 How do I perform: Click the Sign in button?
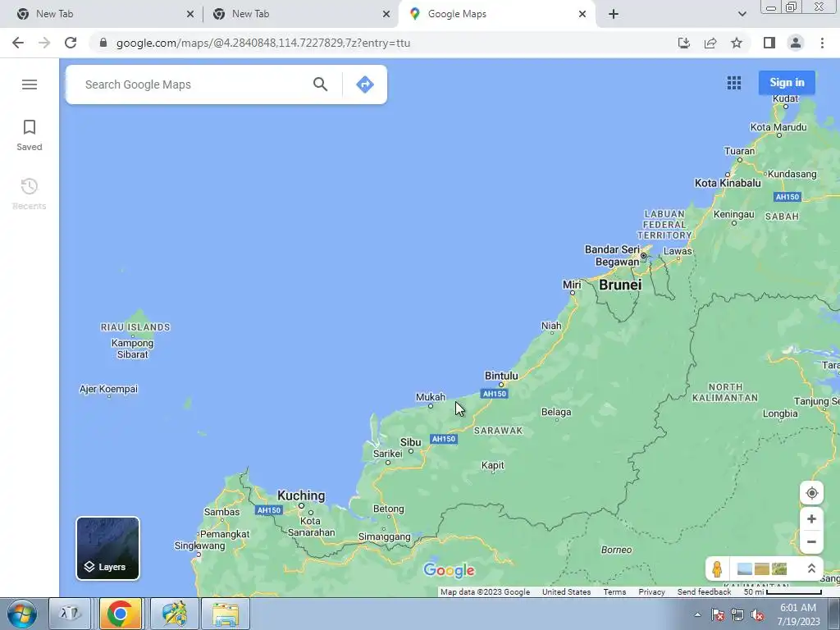coord(787,83)
